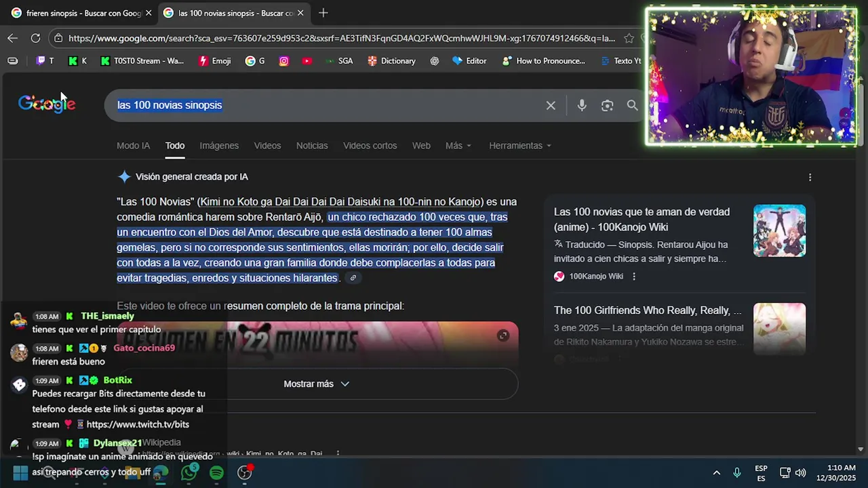Open the ChatGPT bookmark icon
Image resolution: width=868 pixels, height=488 pixels.
tap(435, 61)
